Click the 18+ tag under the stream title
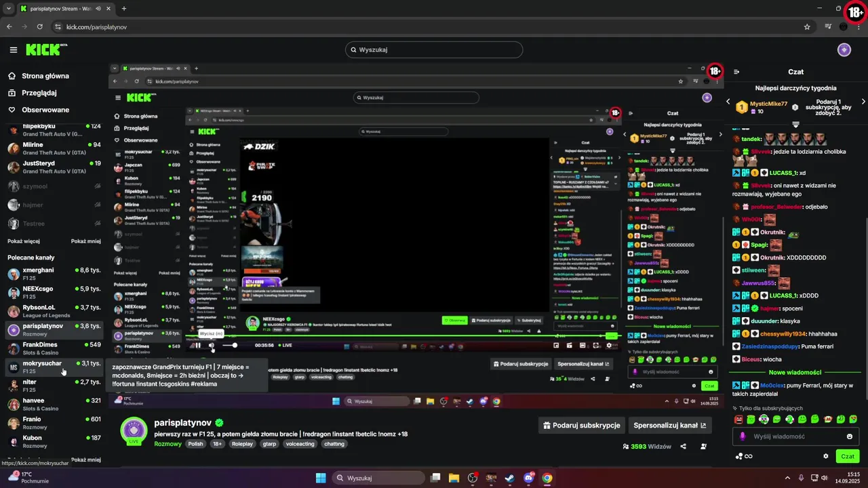Viewport: 868px width, 488px height. (218, 444)
